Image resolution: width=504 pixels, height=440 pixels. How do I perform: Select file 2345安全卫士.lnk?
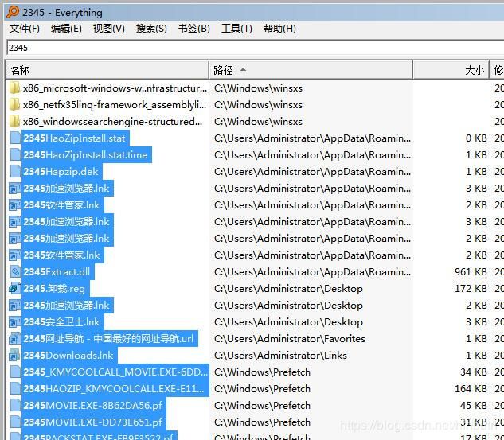(x=61, y=321)
